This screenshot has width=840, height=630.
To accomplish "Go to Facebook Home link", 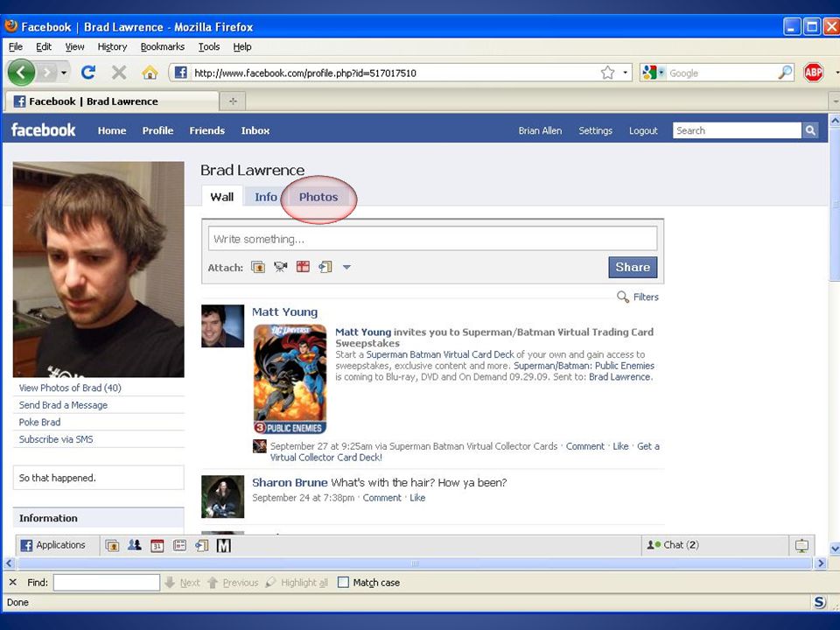I will [112, 130].
